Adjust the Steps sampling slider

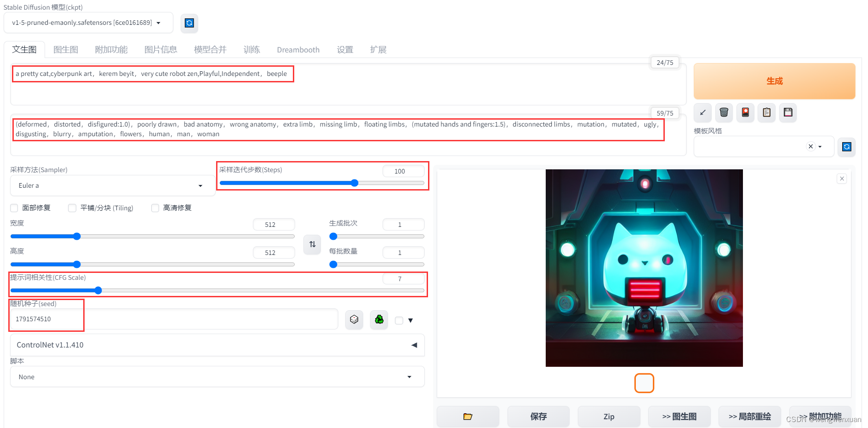click(322, 183)
